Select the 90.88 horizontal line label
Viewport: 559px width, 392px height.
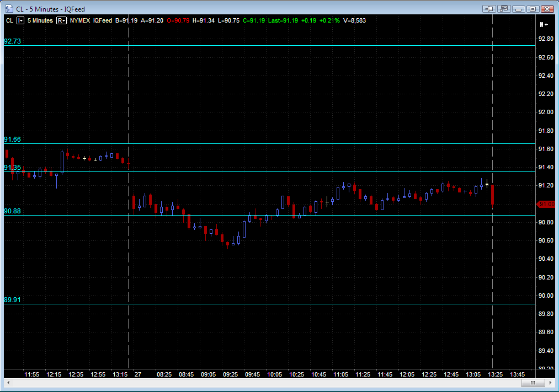(x=13, y=211)
